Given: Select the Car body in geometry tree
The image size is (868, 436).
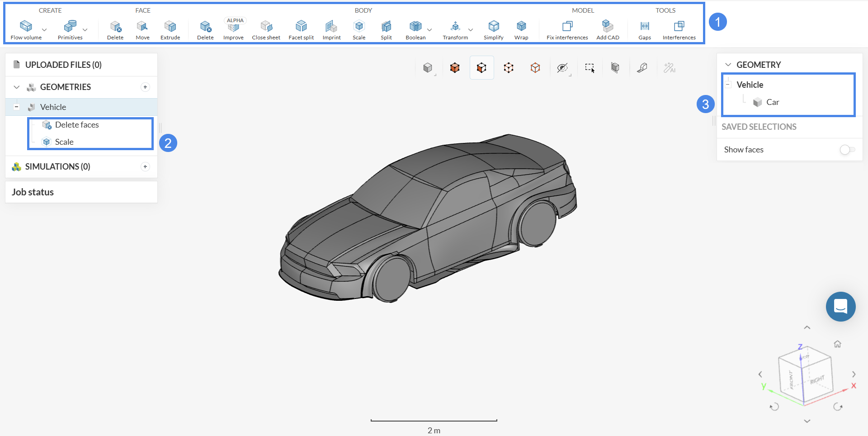Looking at the screenshot, I should click(772, 102).
